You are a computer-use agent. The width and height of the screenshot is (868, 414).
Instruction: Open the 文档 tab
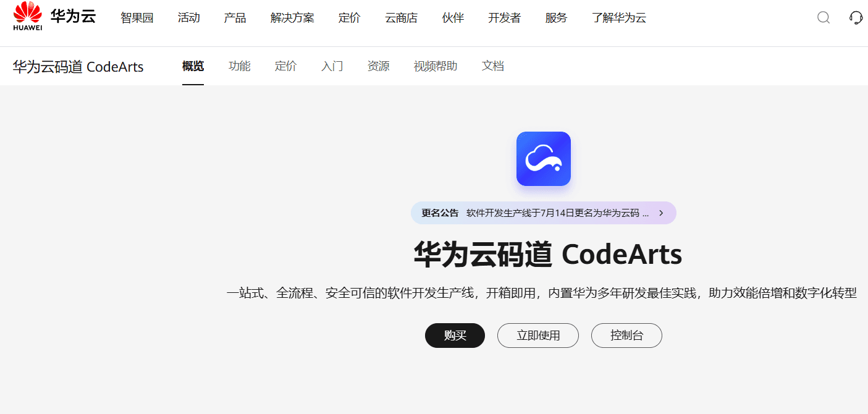pos(492,66)
